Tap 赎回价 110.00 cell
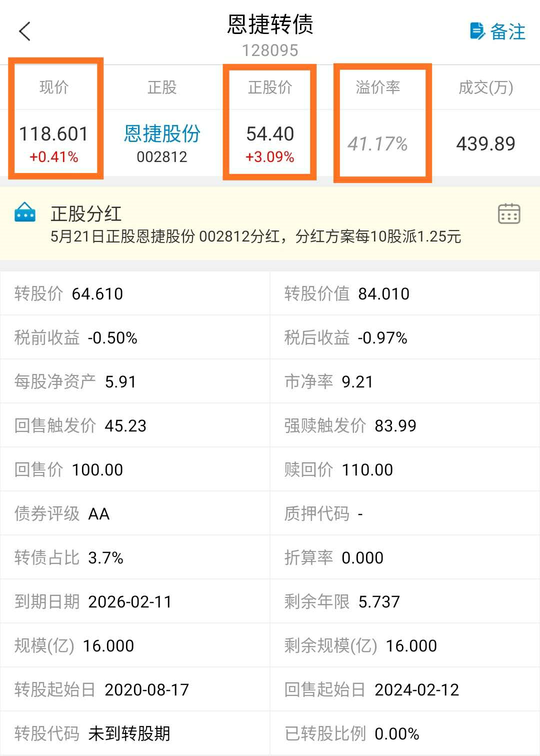 [405, 469]
